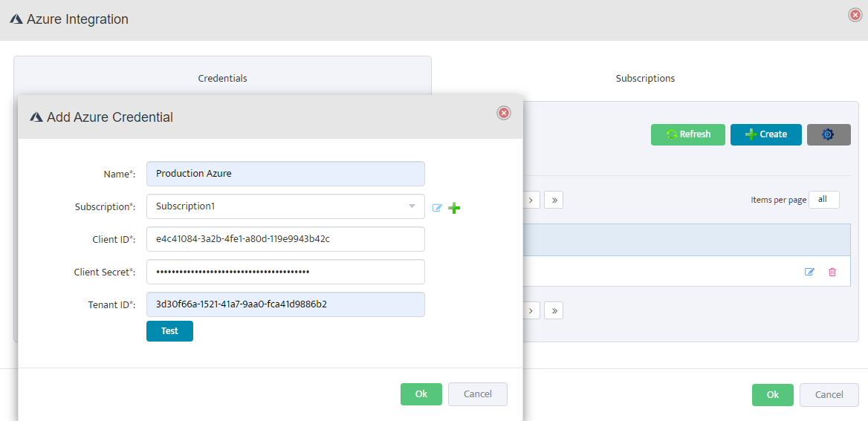This screenshot has width=868, height=421.
Task: Click the blue Create button
Action: pos(765,134)
